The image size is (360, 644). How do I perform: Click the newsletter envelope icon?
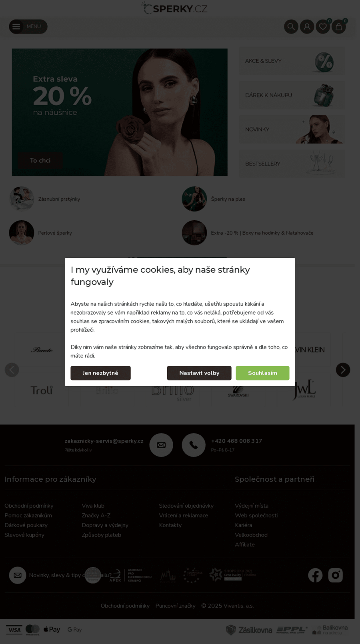(x=18, y=575)
